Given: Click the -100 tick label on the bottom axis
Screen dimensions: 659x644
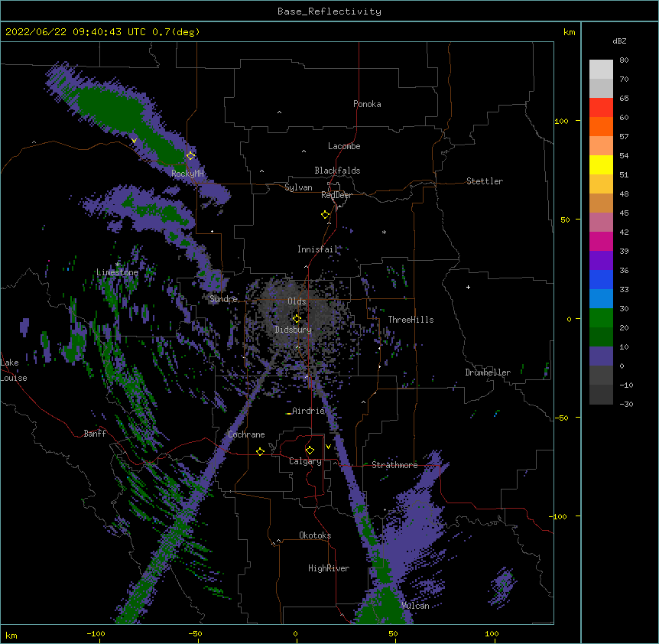Looking at the screenshot, I should pyautogui.click(x=96, y=634).
